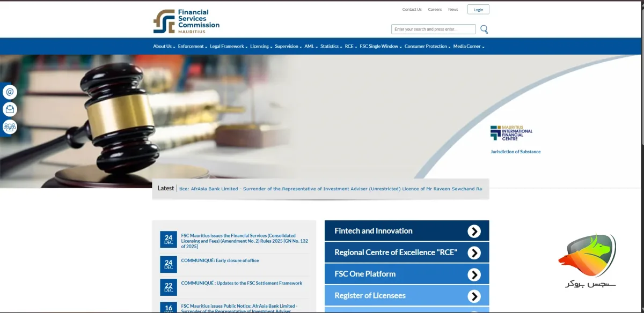Screen dimensions: 644x313
Task: Click the Fintech and Innovation arrow icon
Action: point(474,231)
